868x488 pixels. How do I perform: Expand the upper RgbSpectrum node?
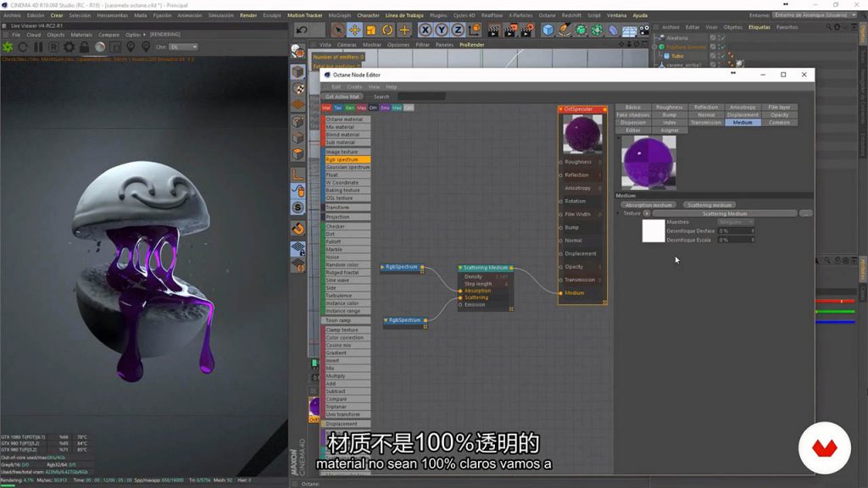click(382, 267)
